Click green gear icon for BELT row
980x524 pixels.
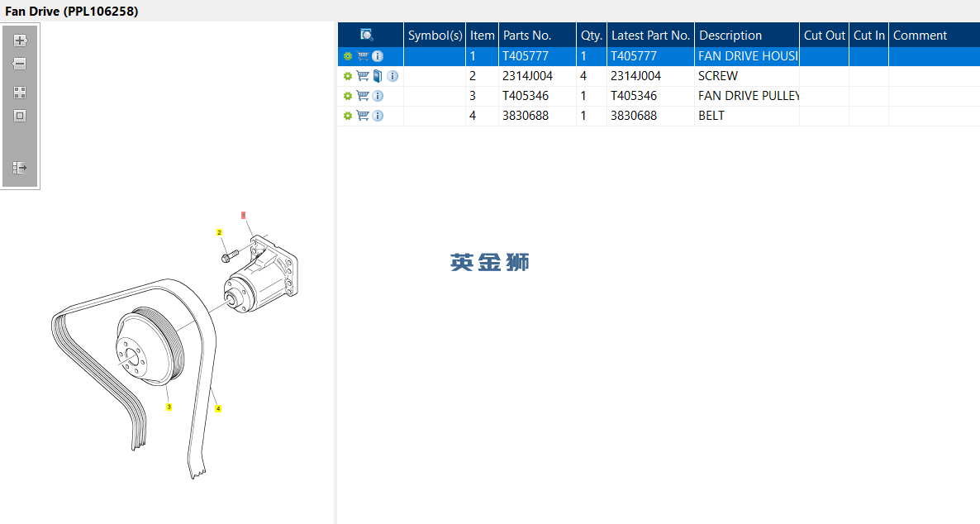tap(348, 116)
